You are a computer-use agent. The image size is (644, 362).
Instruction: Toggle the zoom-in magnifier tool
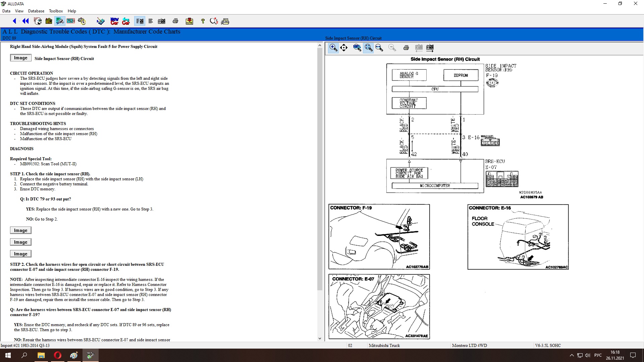click(333, 48)
